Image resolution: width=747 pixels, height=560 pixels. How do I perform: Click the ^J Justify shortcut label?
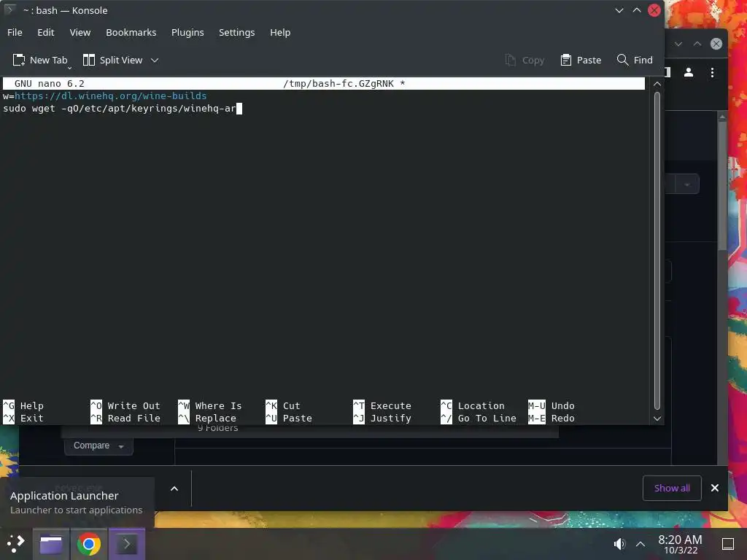pyautogui.click(x=382, y=418)
